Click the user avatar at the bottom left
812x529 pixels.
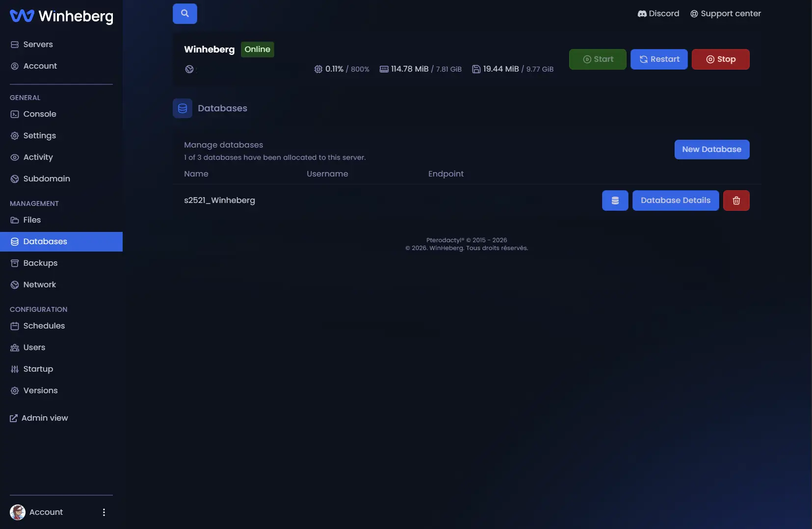[x=18, y=512]
